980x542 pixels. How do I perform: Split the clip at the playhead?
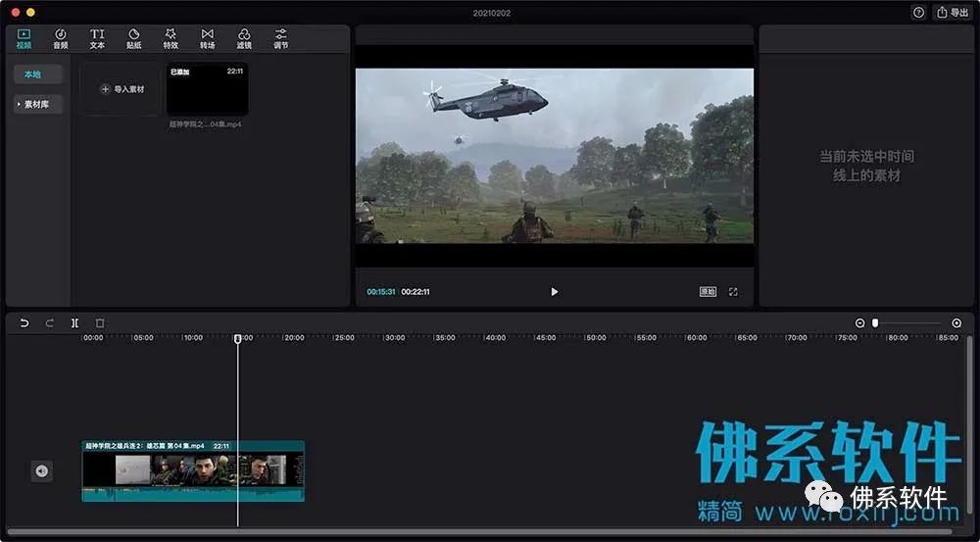click(x=74, y=323)
